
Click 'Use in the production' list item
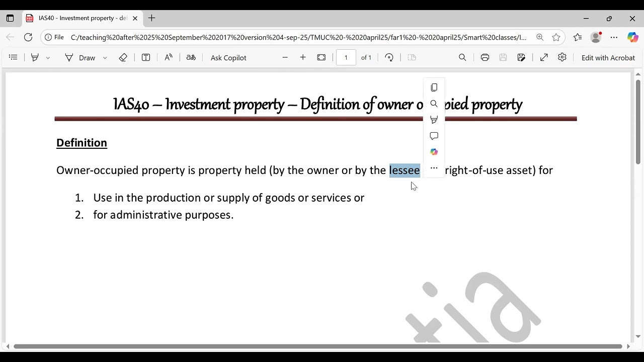click(229, 198)
